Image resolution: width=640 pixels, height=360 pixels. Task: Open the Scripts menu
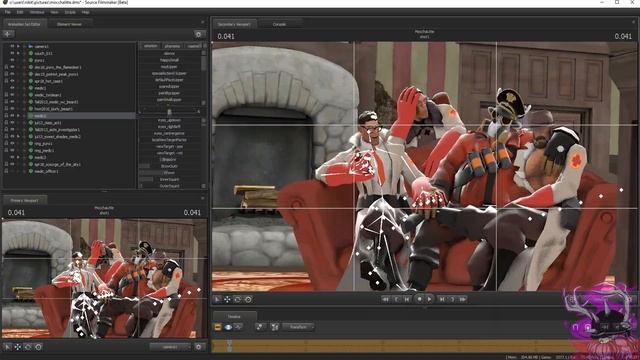(x=70, y=12)
